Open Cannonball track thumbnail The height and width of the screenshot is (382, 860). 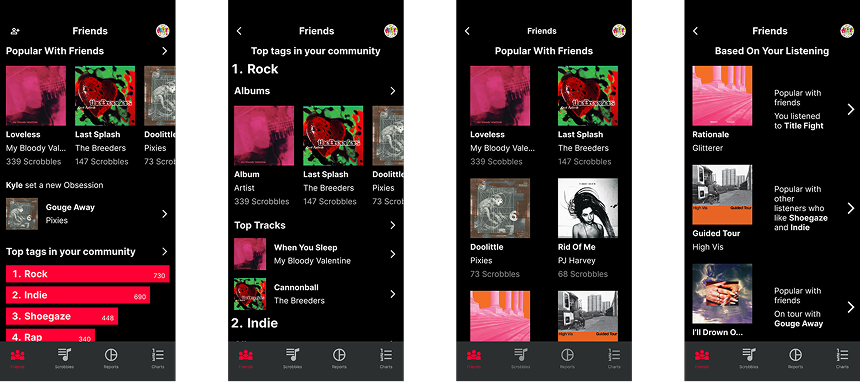250,294
